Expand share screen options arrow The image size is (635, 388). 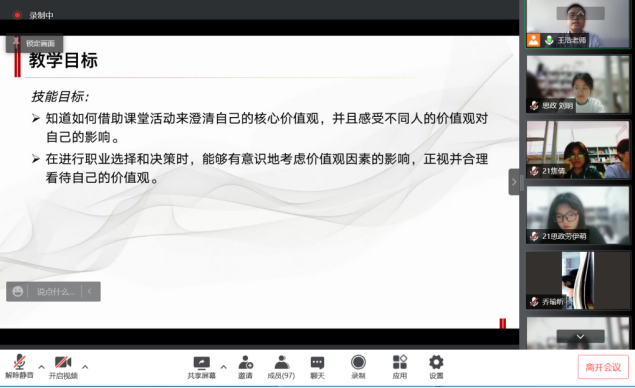224,367
